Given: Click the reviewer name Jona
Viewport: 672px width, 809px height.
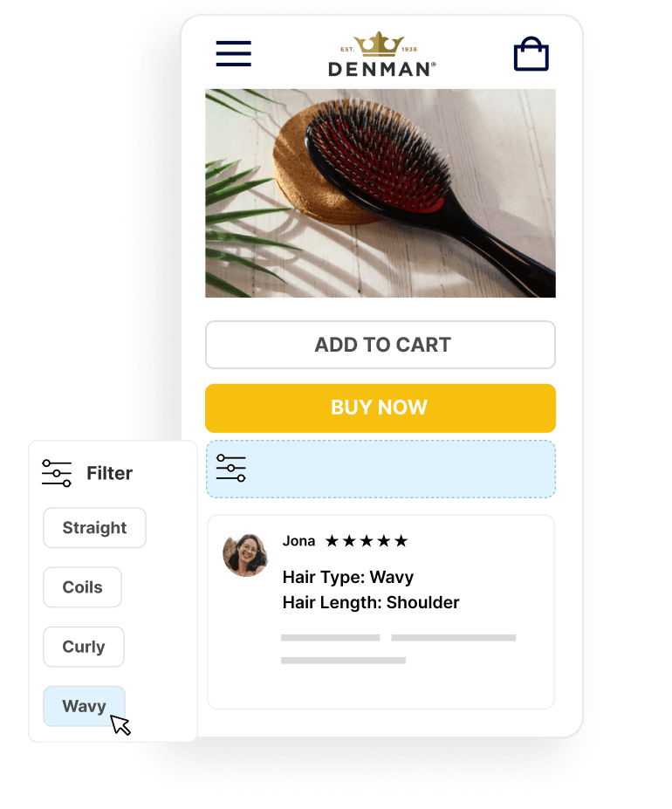Looking at the screenshot, I should (x=298, y=541).
